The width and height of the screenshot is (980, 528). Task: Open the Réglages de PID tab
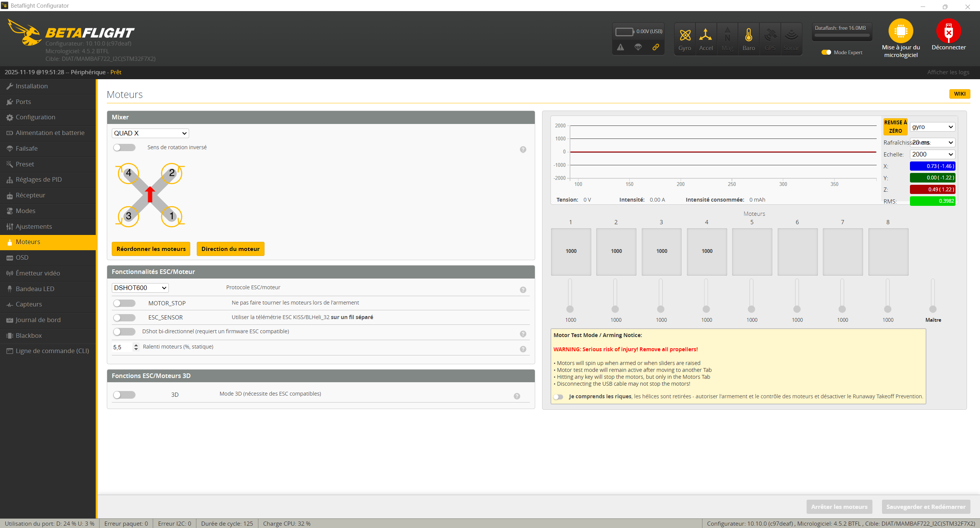pyautogui.click(x=38, y=179)
